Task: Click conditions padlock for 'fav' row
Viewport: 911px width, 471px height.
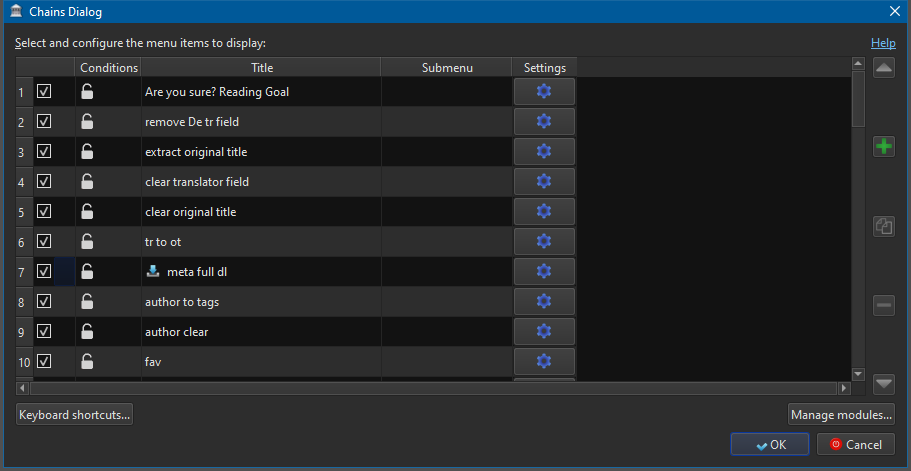Action: point(87,361)
